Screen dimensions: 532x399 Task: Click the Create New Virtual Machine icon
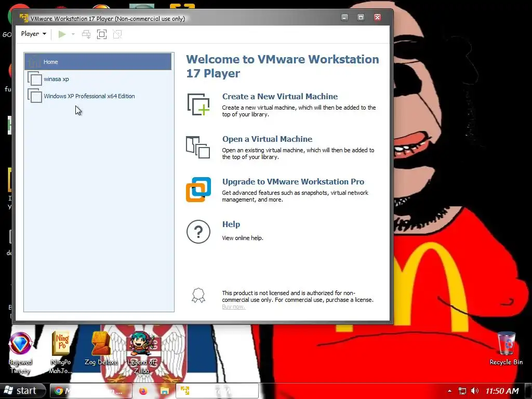198,104
